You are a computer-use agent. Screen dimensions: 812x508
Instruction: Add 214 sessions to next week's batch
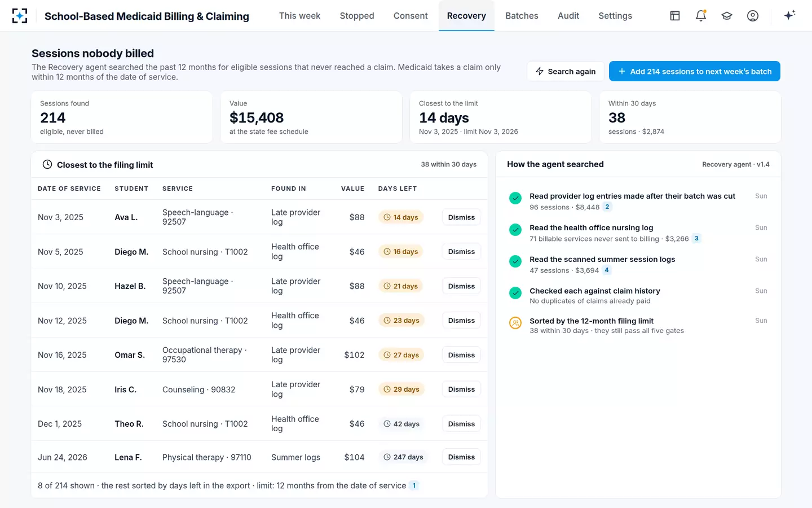tap(695, 71)
